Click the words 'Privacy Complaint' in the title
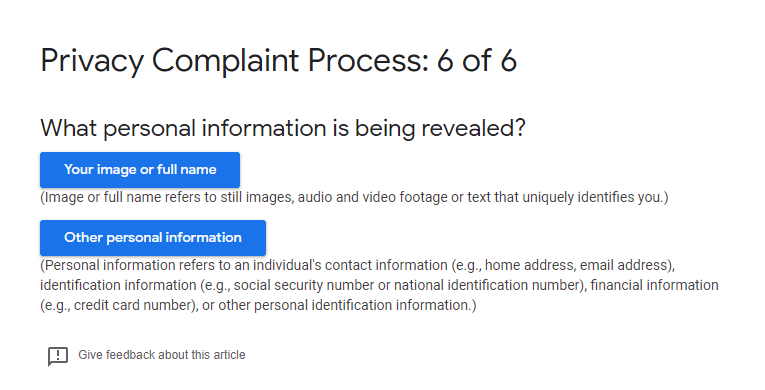The height and width of the screenshot is (390, 765). pyautogui.click(x=170, y=62)
